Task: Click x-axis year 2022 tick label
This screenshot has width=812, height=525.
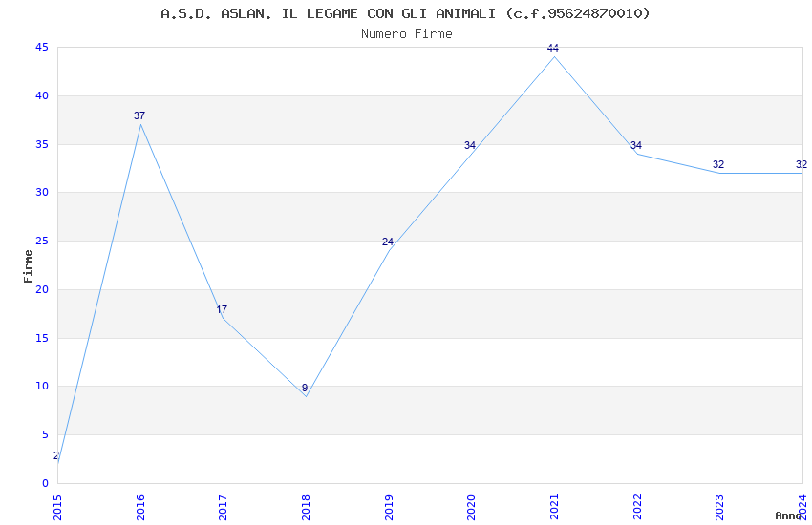Action: point(637,508)
